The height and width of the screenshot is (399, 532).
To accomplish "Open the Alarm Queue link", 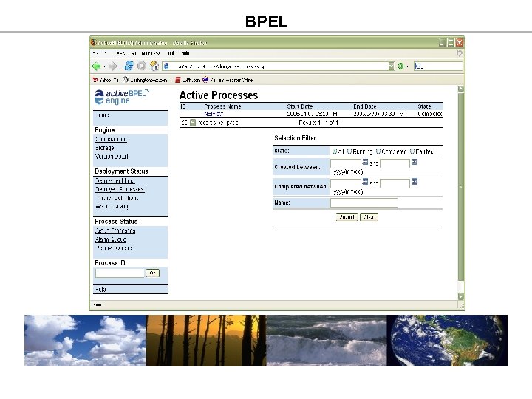I will [x=111, y=239].
